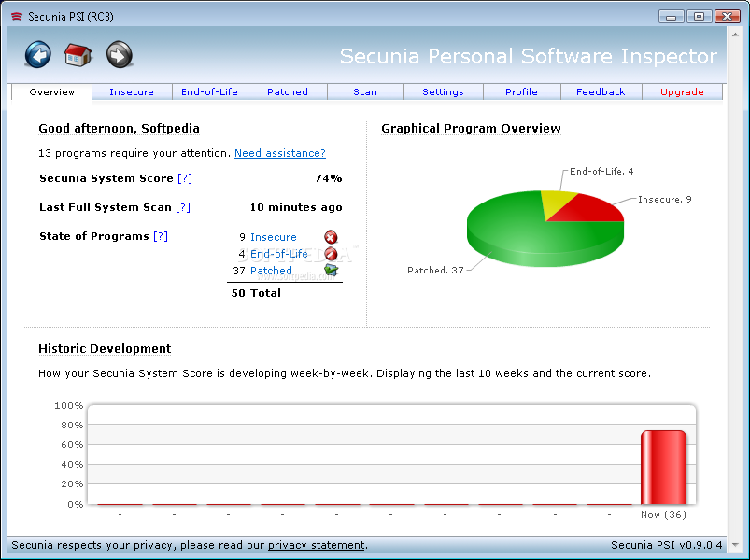750x560 pixels.
Task: Click the 'Now (36)' axis label
Action: tap(663, 514)
